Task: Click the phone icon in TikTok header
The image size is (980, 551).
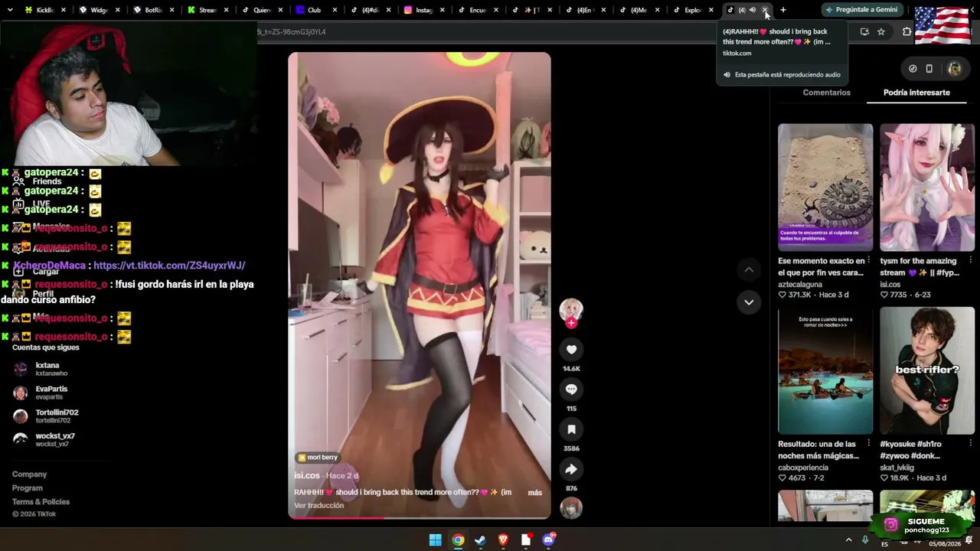Action: tap(929, 69)
